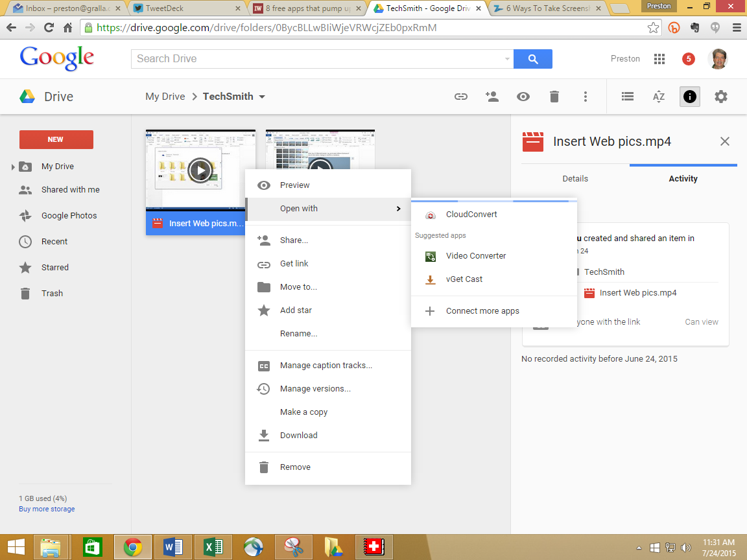Viewport: 747px width, 560px height.
Task: Select Connect more apps
Action: [x=494, y=311]
